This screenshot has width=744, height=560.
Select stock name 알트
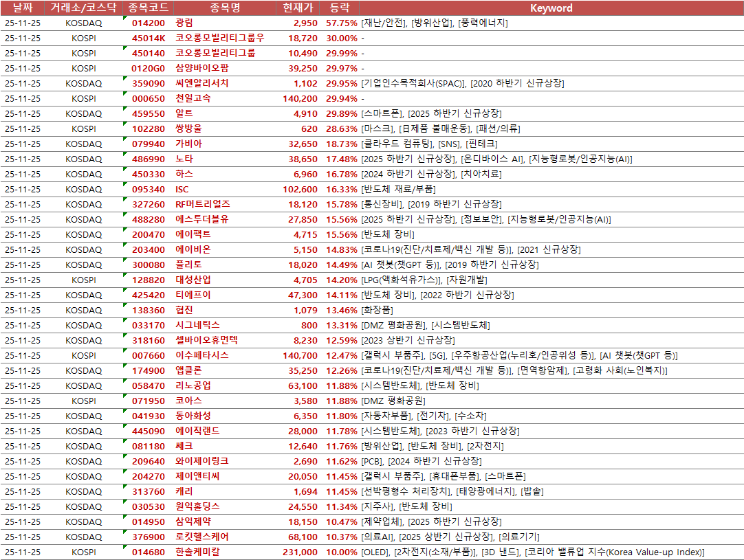click(184, 113)
